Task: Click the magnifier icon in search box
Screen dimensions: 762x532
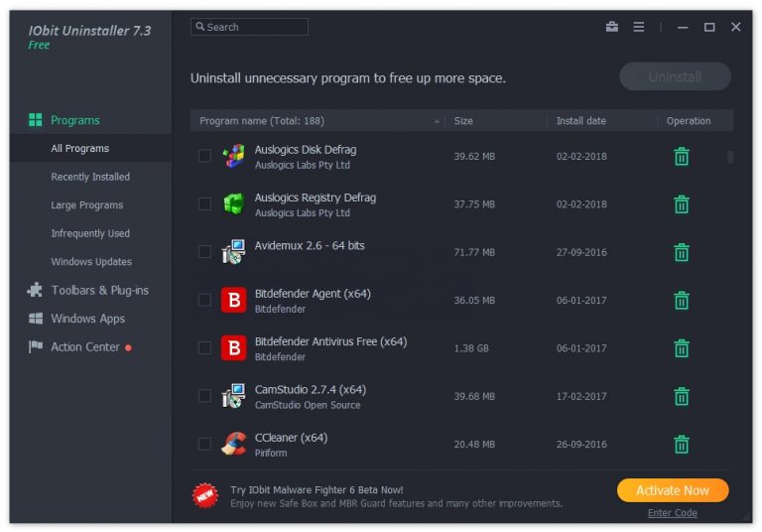Action: click(200, 26)
